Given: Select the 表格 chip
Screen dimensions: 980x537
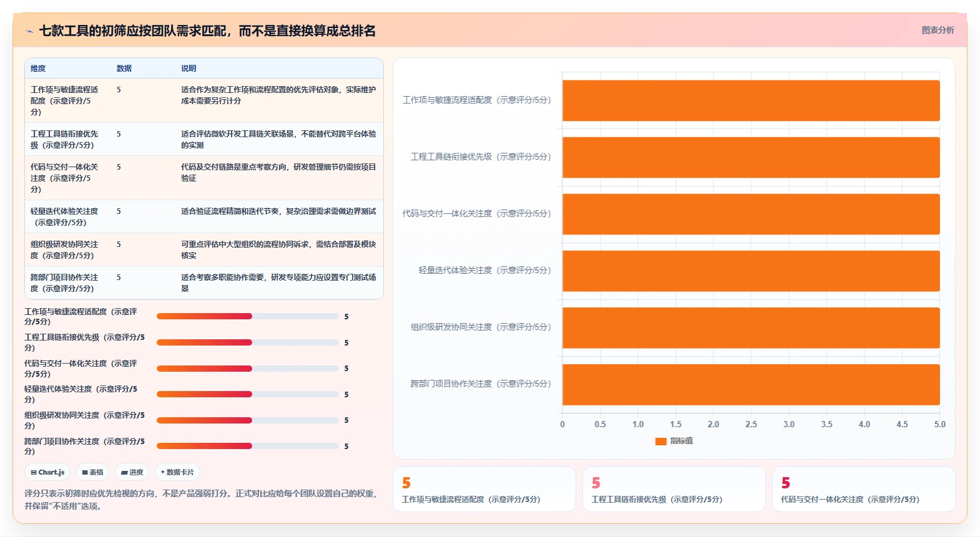Looking at the screenshot, I should [x=92, y=472].
